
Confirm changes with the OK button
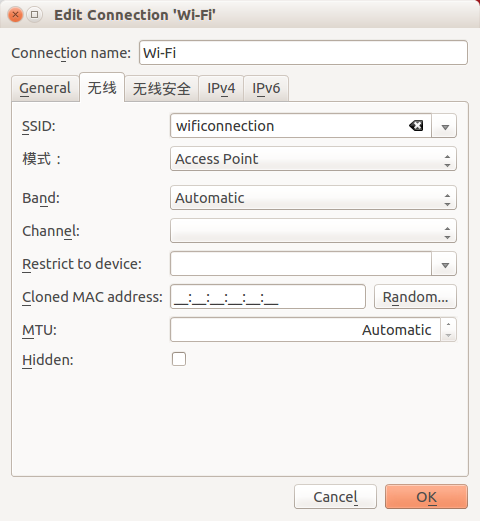point(426,497)
